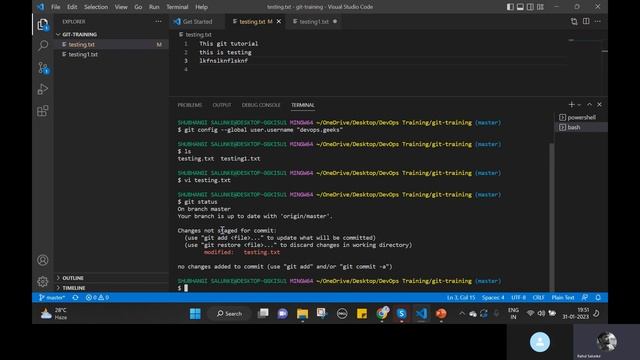Open launch profile dropdown next to plus
Image resolution: width=640 pixels, height=360 pixels.
(579, 105)
